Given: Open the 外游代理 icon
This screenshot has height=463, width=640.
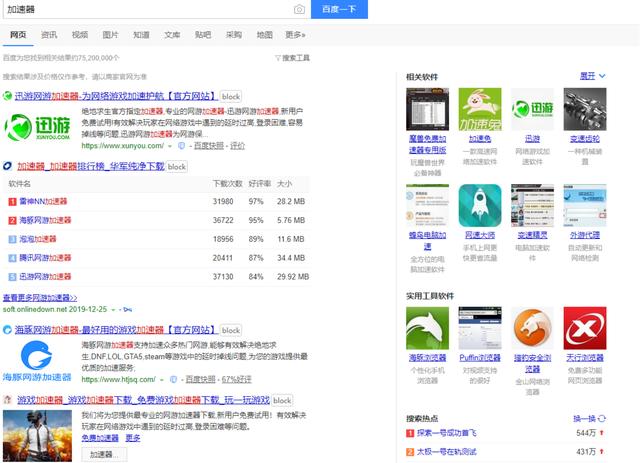Looking at the screenshot, I should pyautogui.click(x=585, y=205).
